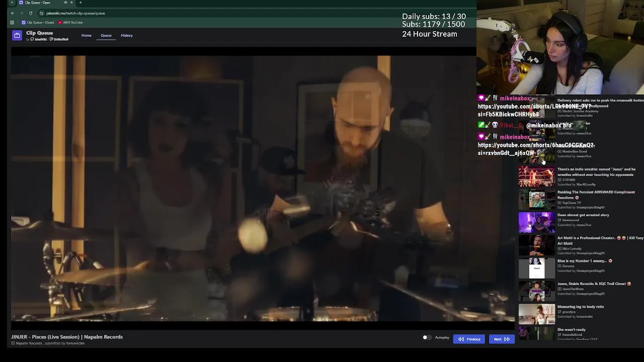644x362 pixels.
Task: Open the Dean almost got arrested thumbnail
Action: (x=537, y=223)
